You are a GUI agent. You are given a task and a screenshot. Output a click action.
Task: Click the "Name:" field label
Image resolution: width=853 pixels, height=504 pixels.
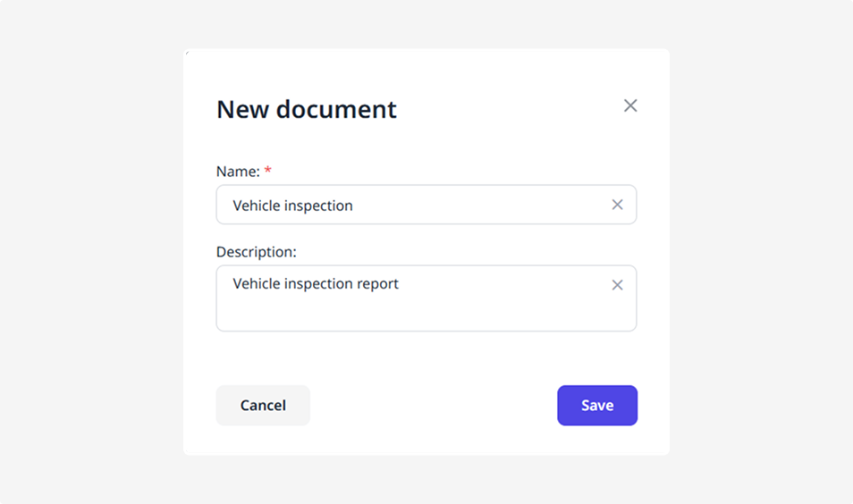pyautogui.click(x=238, y=171)
